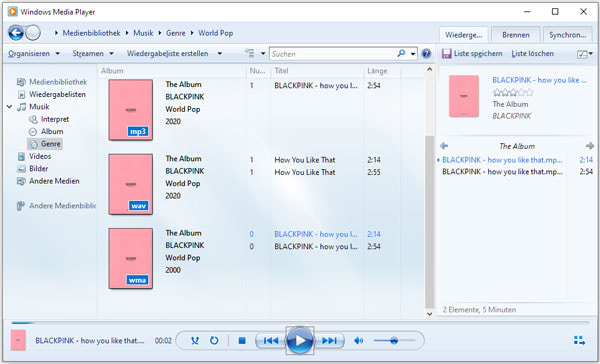The width and height of the screenshot is (600, 364).
Task: Sort by the Titel column header
Action: coord(281,71)
